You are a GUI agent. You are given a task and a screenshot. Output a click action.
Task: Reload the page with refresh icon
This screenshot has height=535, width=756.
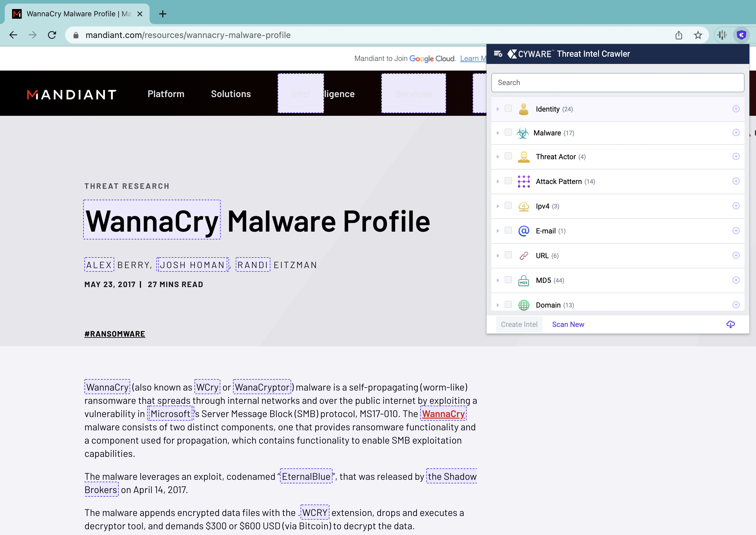pyautogui.click(x=52, y=35)
